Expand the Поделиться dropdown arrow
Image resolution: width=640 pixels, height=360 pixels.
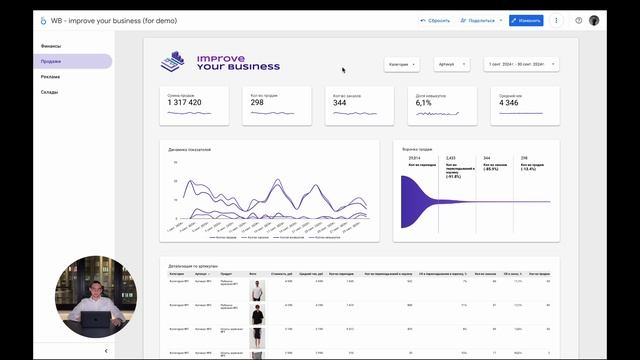(501, 20)
